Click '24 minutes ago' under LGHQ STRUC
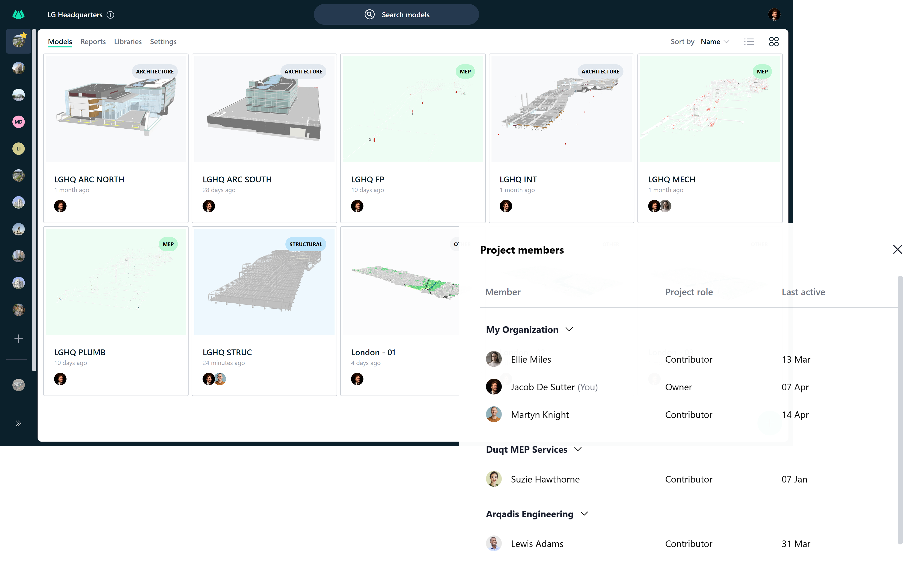 (223, 363)
